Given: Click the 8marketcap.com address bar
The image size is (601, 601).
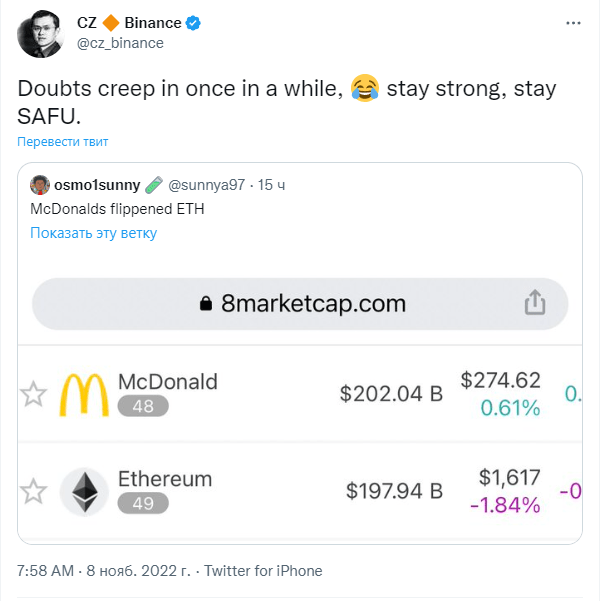Looking at the screenshot, I should point(300,303).
